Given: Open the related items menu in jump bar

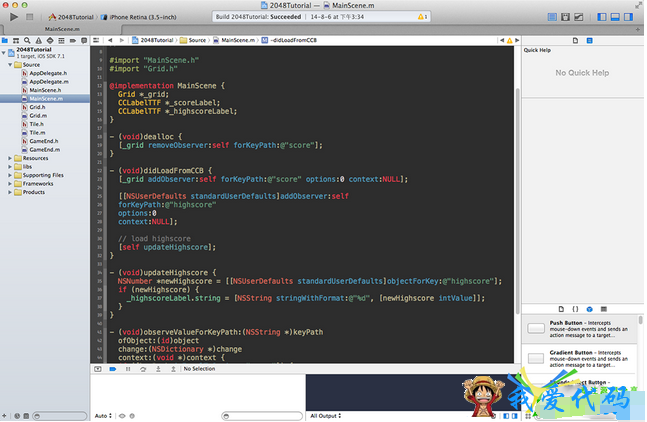Looking at the screenshot, I should (96, 40).
